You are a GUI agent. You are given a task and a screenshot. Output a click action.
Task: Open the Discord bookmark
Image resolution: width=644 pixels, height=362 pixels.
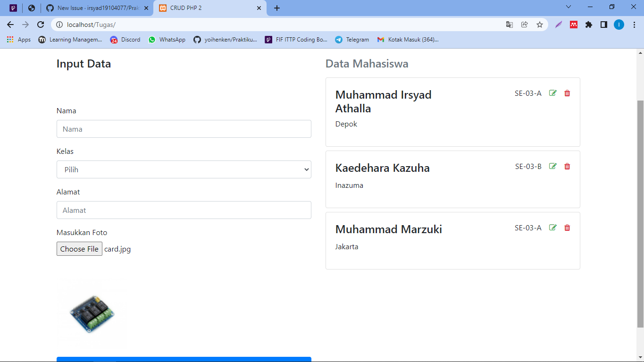(125, 40)
